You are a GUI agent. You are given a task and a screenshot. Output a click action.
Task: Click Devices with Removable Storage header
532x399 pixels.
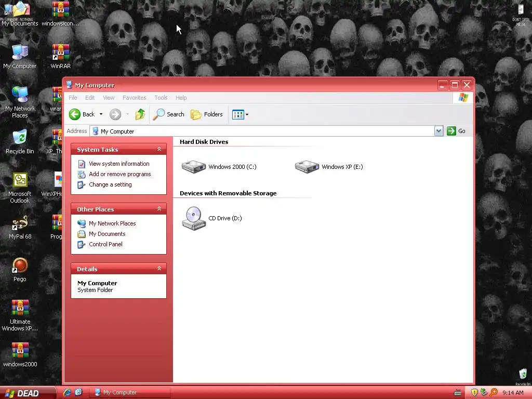coord(228,193)
